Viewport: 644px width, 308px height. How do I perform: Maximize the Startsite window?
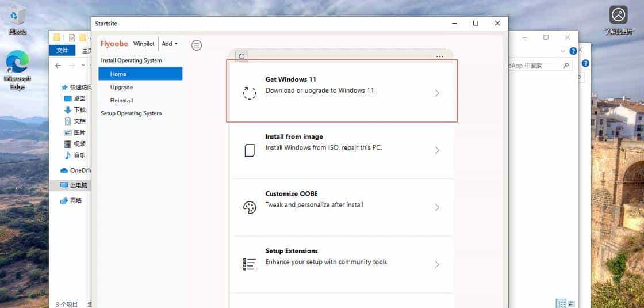click(476, 24)
